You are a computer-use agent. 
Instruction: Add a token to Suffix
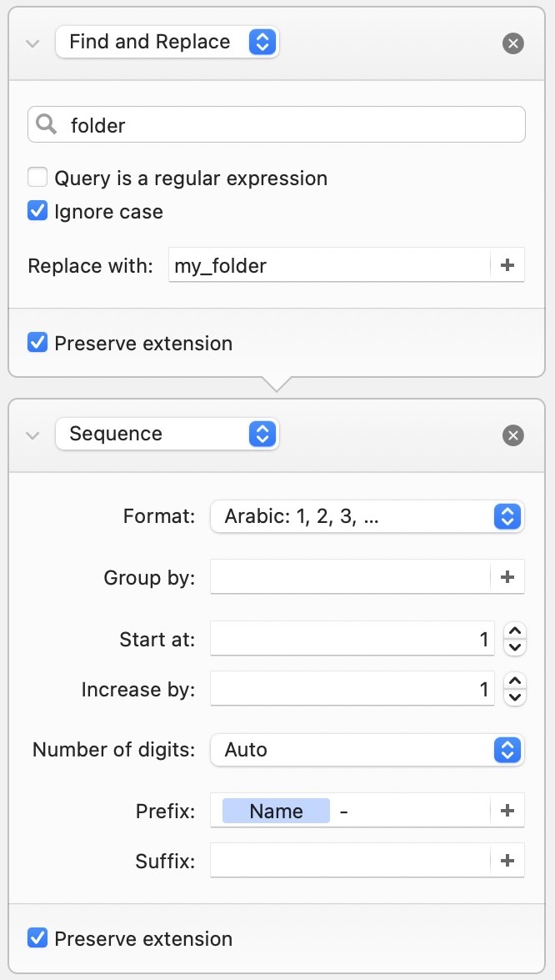tap(507, 860)
